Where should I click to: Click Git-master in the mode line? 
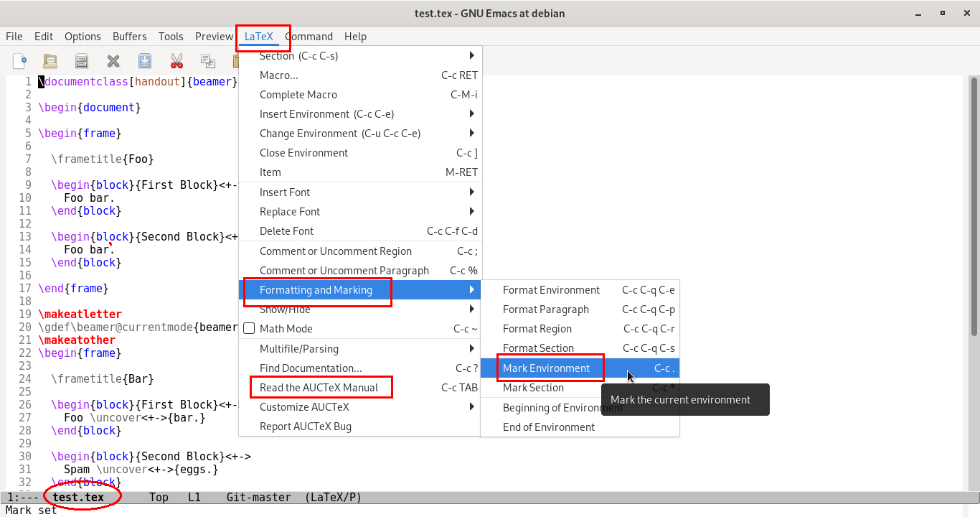[x=259, y=497]
